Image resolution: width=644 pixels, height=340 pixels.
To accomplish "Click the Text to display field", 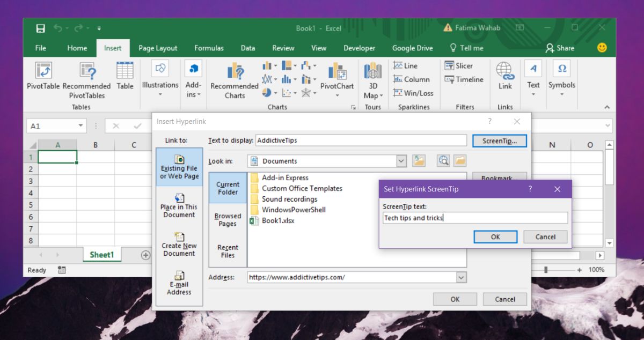I will pyautogui.click(x=361, y=141).
